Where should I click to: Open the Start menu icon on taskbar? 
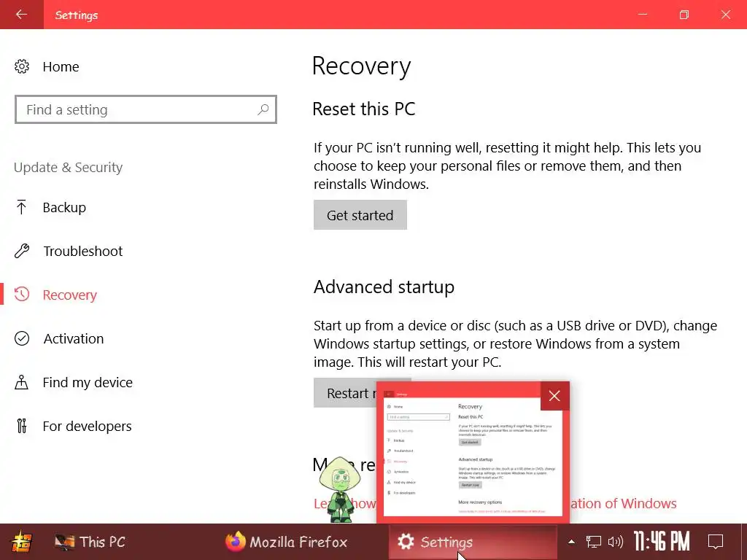tap(21, 542)
